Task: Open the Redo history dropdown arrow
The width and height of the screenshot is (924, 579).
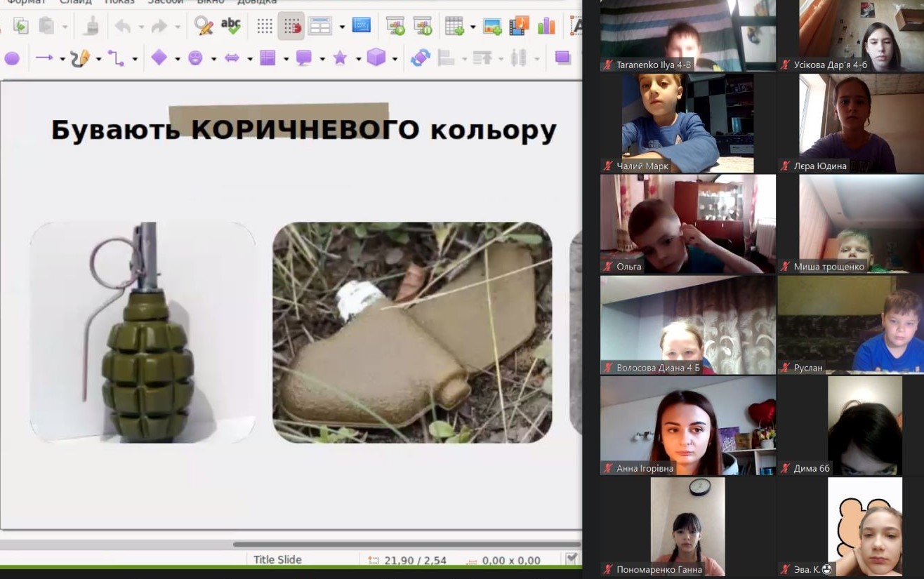Action: pos(178,27)
